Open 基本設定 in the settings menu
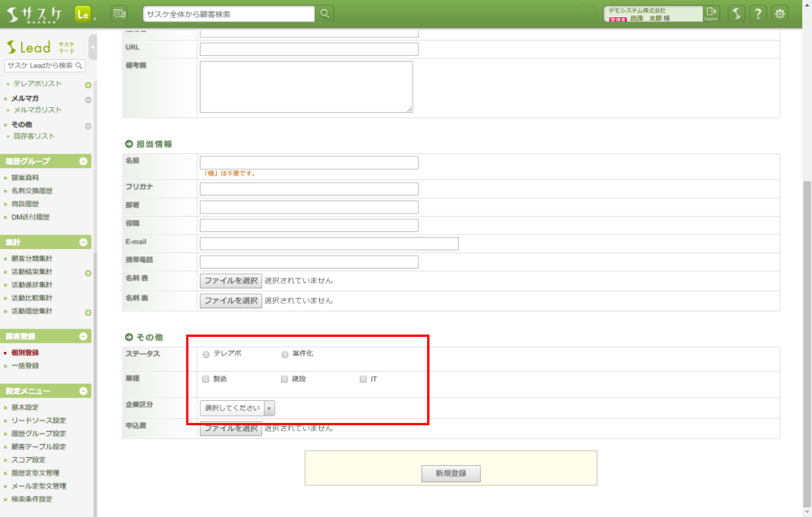812x517 pixels. [x=25, y=407]
